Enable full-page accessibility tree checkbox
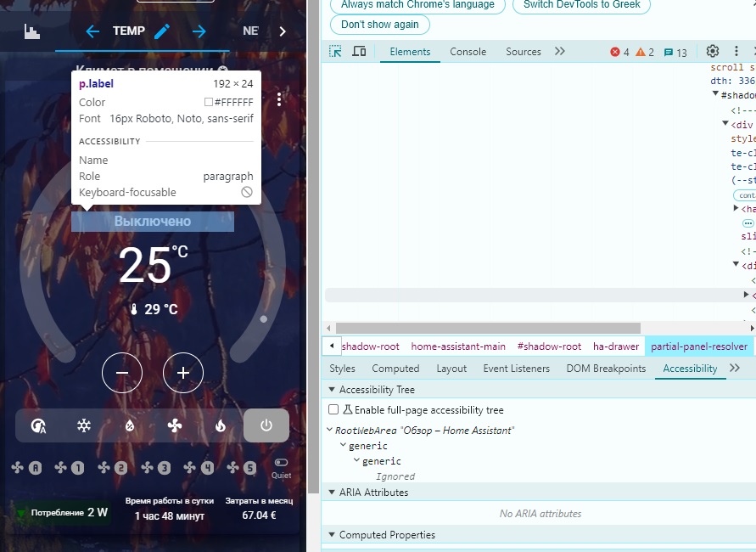Viewport: 756px width, 552px height. [333, 408]
